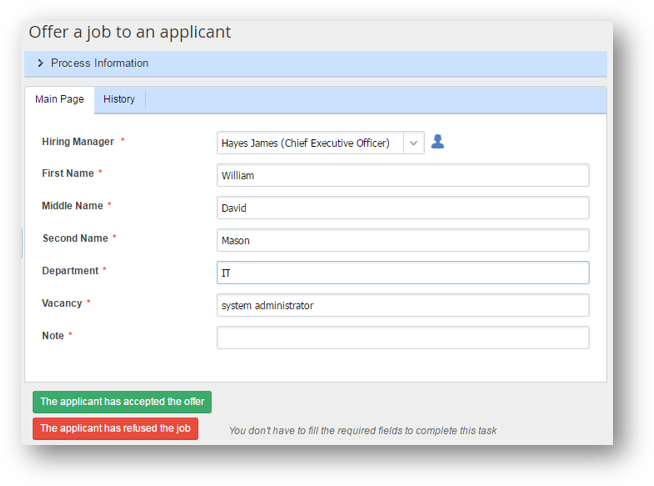Click the Note field label
The width and height of the screenshot is (654, 486).
[x=53, y=336]
